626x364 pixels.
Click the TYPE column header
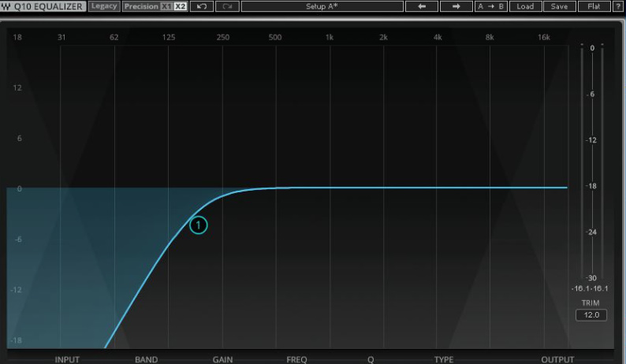coord(444,359)
